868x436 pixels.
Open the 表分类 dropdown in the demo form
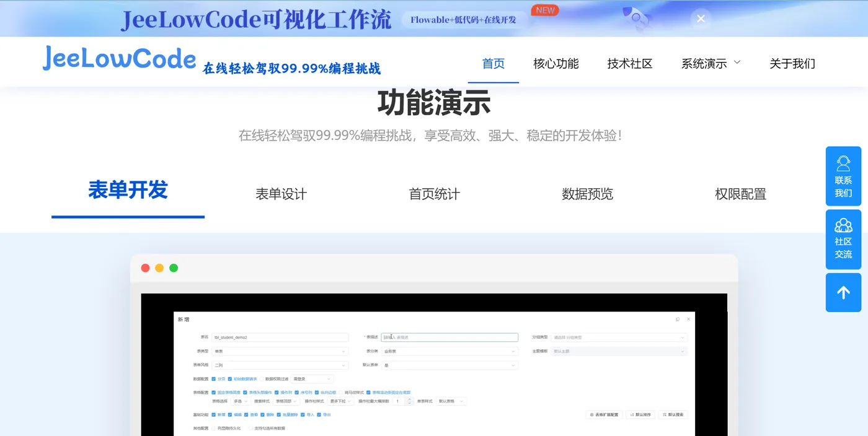[x=449, y=351]
